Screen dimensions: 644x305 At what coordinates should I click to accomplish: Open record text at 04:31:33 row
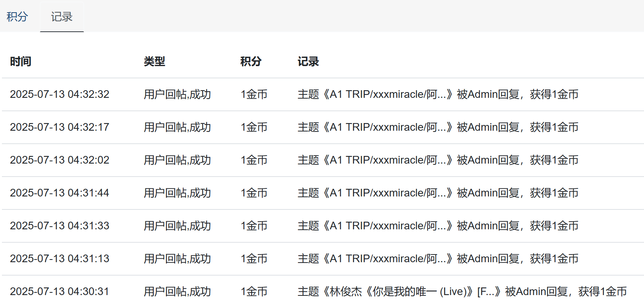click(437, 226)
